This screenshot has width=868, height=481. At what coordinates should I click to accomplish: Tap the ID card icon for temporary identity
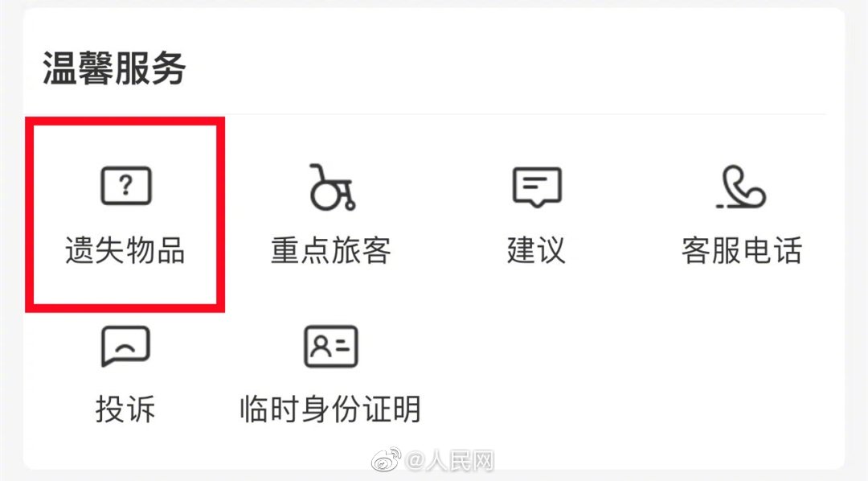click(x=331, y=347)
